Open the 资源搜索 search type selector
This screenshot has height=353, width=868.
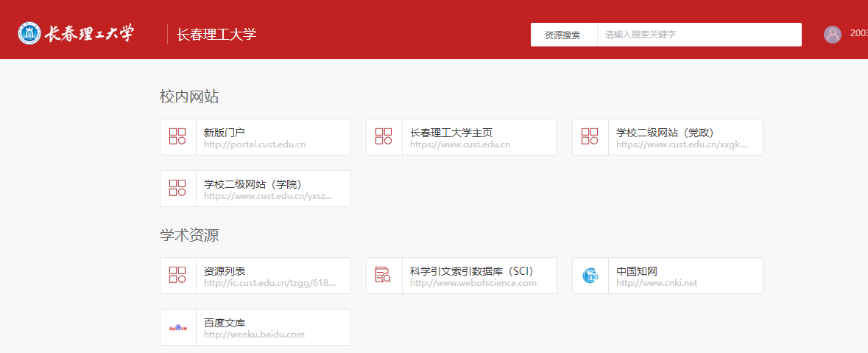pos(563,35)
